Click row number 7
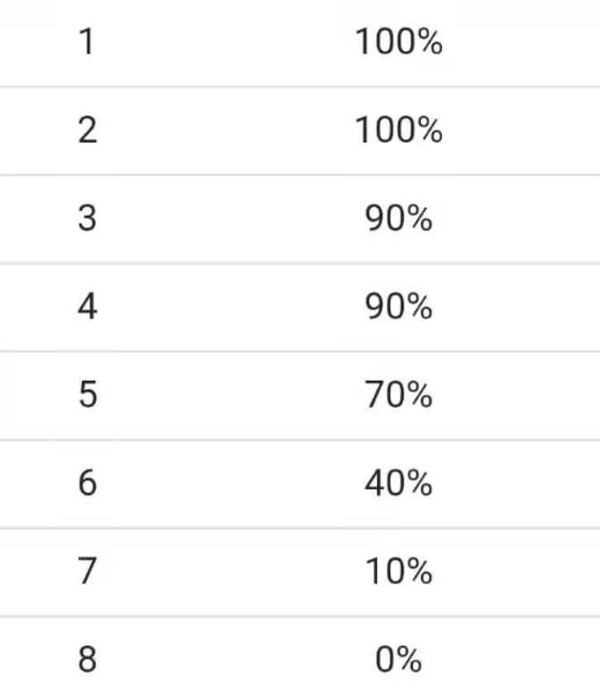600x700 pixels. (86, 572)
